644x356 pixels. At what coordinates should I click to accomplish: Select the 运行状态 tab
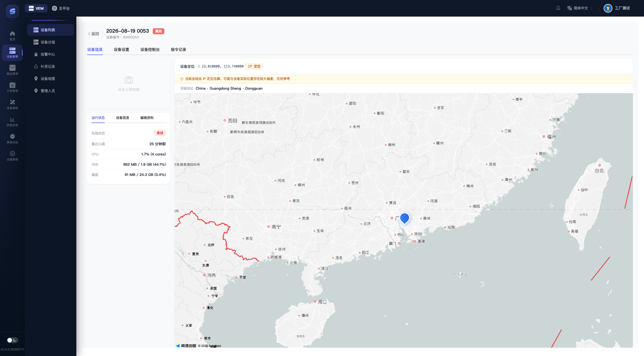point(98,118)
